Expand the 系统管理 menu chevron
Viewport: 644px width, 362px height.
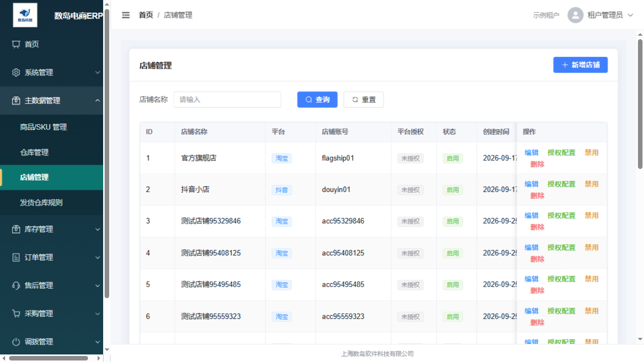(x=98, y=72)
